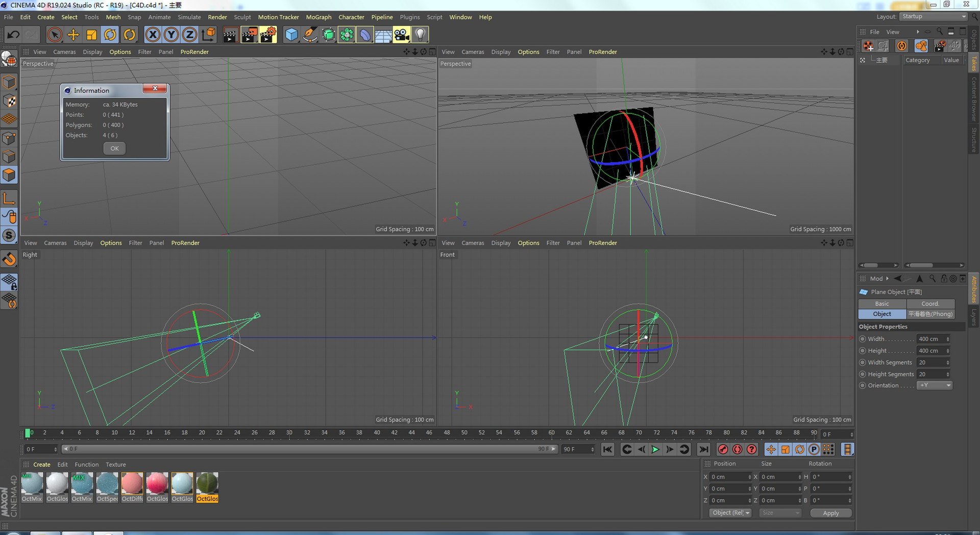
Task: Select the green OctGlos material
Action: point(207,488)
